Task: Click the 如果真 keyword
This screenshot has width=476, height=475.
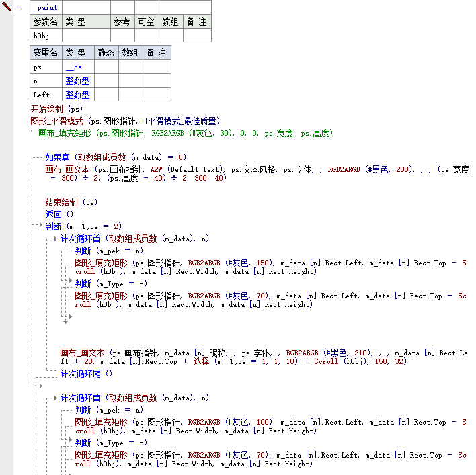Action: (57, 157)
